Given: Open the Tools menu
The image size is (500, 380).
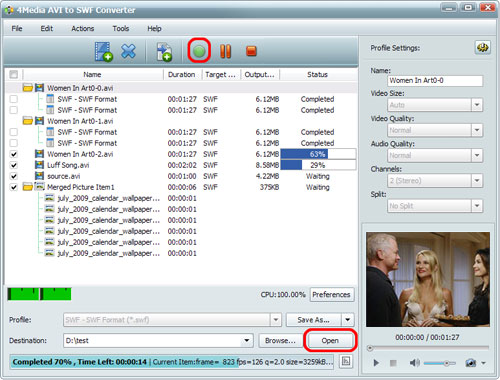Looking at the screenshot, I should 121,29.
